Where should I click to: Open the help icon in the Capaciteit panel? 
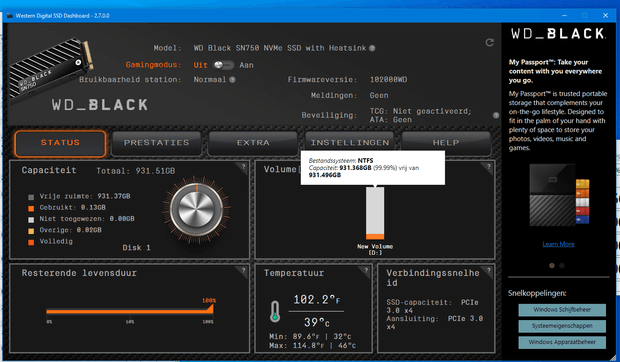[x=244, y=167]
